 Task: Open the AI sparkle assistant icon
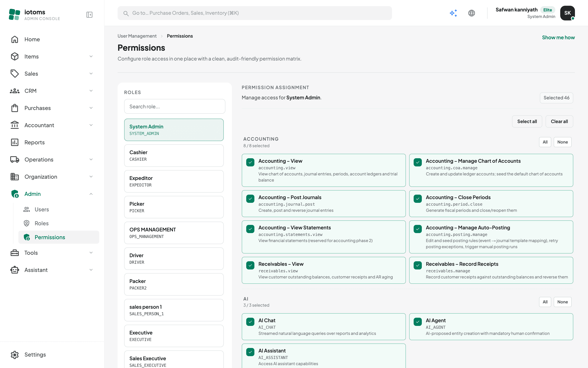(453, 13)
